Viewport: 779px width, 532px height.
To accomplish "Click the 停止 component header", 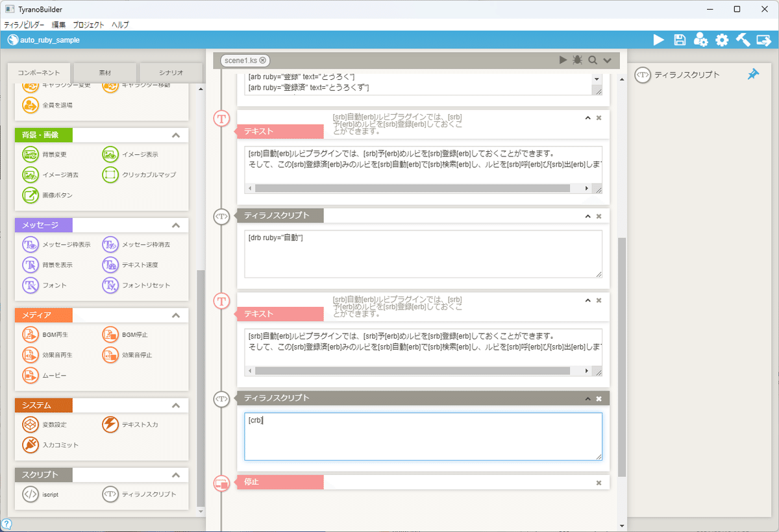I will point(280,482).
